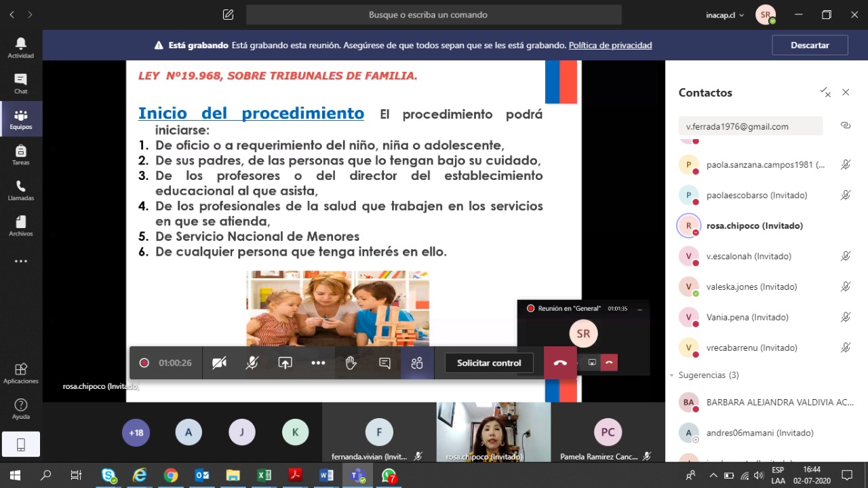Hang up the call with red button
Image resolution: width=868 pixels, height=488 pixels.
(560, 363)
